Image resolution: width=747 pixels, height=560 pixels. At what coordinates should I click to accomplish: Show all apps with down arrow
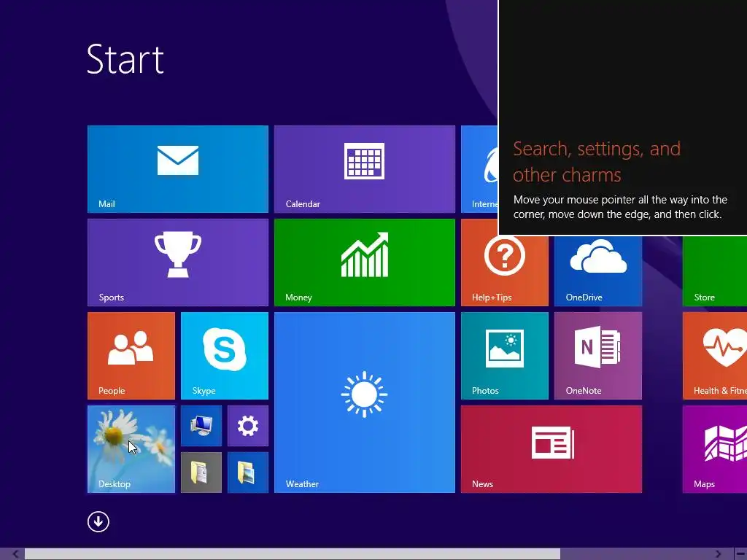tap(98, 522)
